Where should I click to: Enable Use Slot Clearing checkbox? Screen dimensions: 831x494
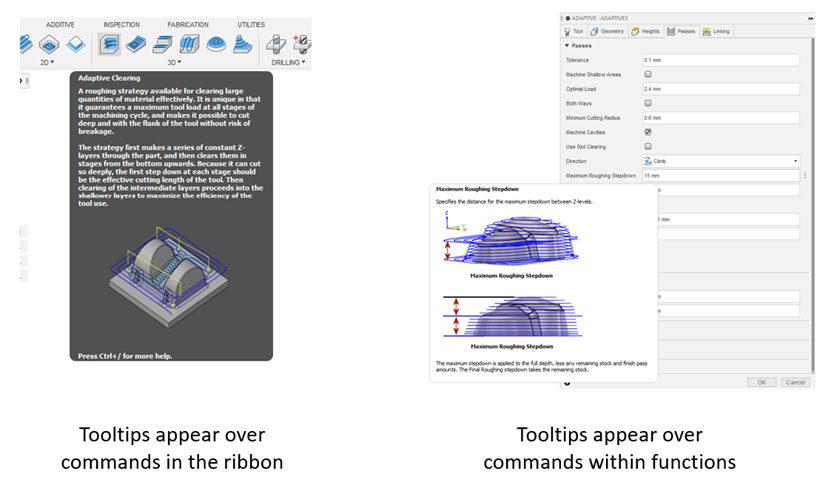pyautogui.click(x=648, y=146)
